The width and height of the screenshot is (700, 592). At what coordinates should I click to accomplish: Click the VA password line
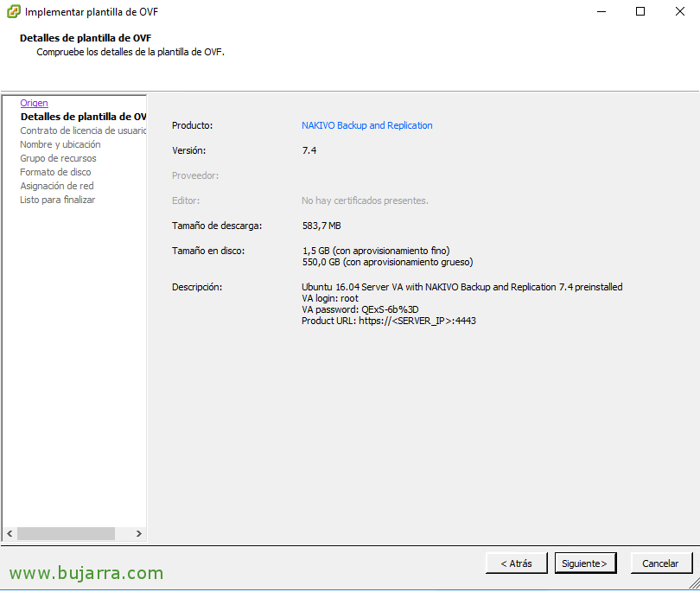pos(360,309)
